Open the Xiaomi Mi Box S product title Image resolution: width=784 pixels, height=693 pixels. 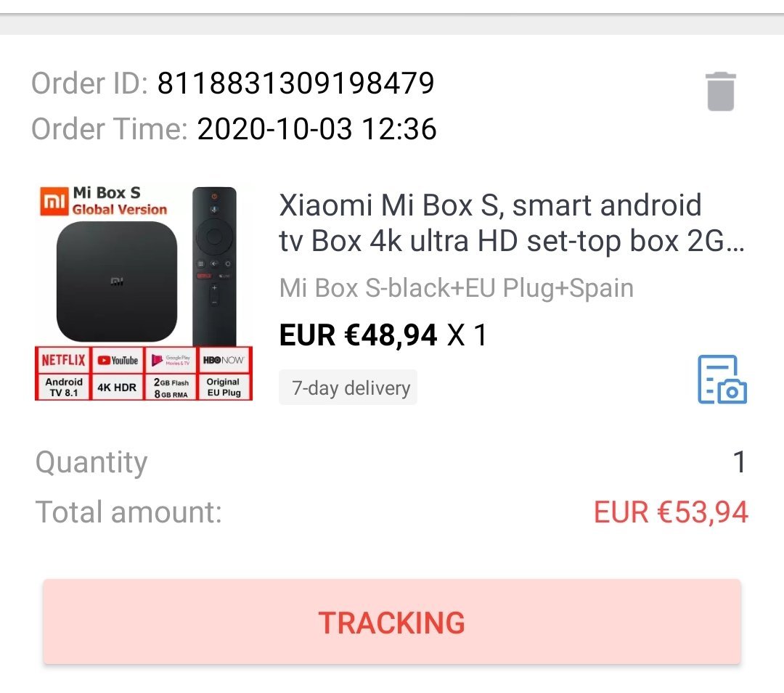[x=512, y=223]
